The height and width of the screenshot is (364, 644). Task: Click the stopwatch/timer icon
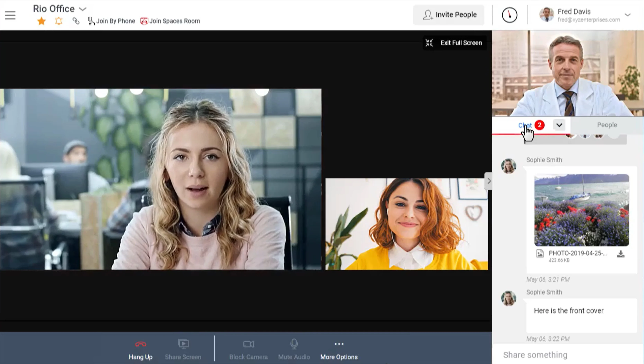509,15
